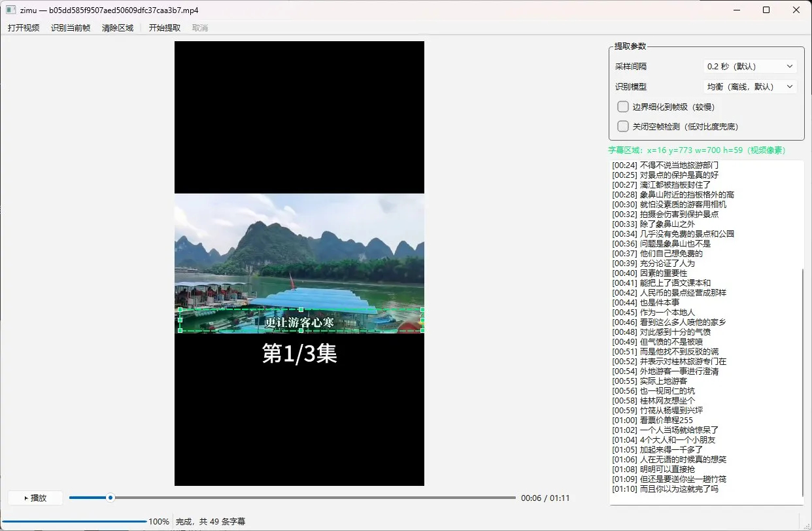Toggle the 关闭空帧检测 checkbox
Viewport: 812px width, 531px height.
click(x=623, y=126)
